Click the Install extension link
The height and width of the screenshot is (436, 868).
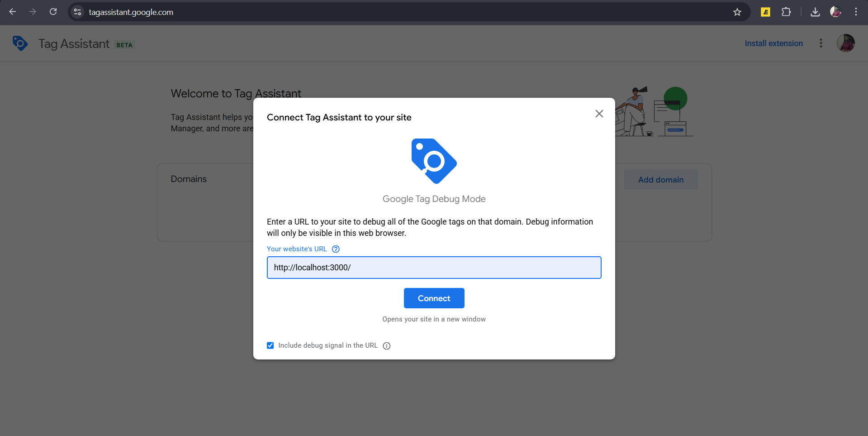pos(773,43)
